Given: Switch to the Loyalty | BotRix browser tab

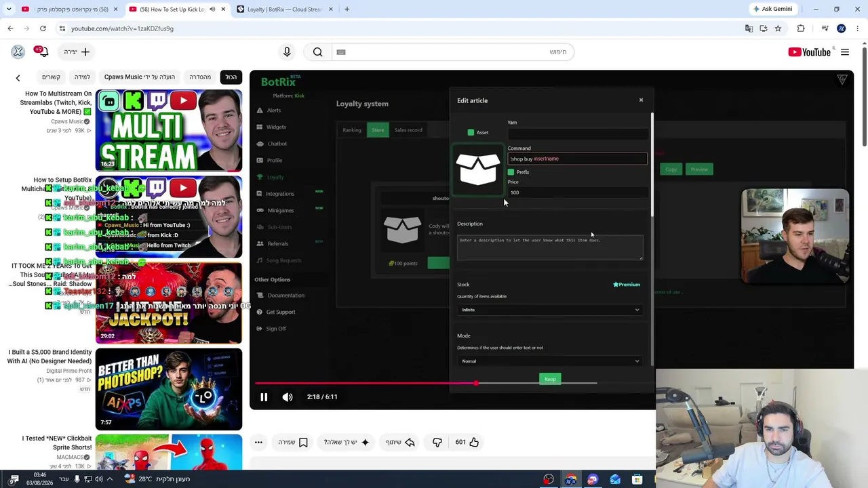Looking at the screenshot, I should pos(284,9).
